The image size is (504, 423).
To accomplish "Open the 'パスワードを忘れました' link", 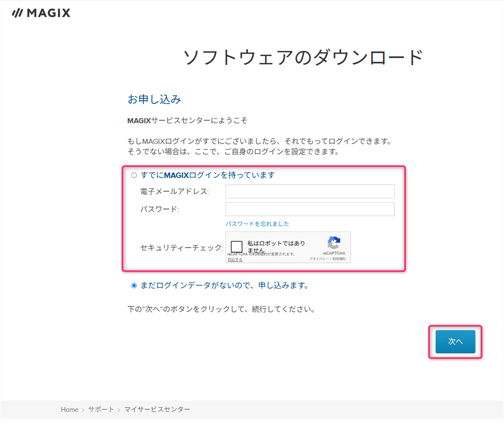I will 257,224.
